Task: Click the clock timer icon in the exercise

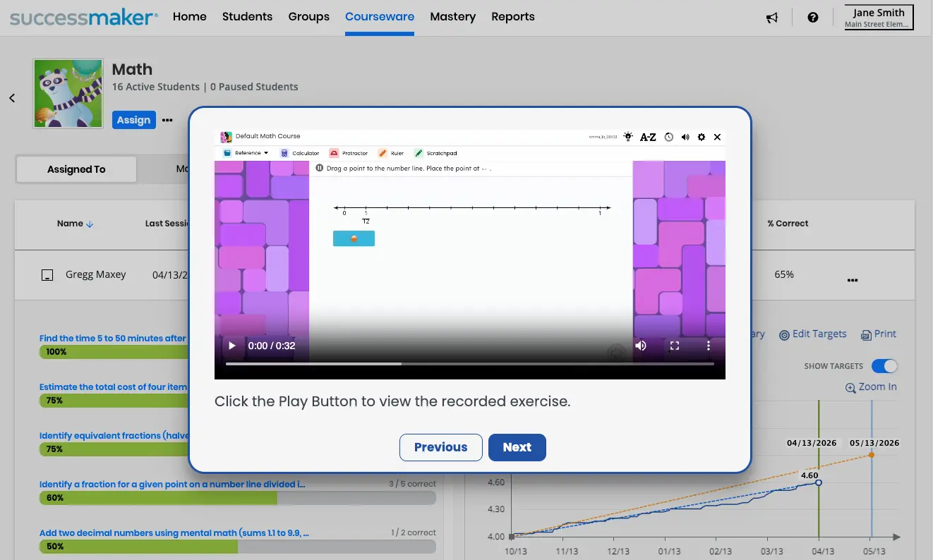Action: tap(668, 137)
